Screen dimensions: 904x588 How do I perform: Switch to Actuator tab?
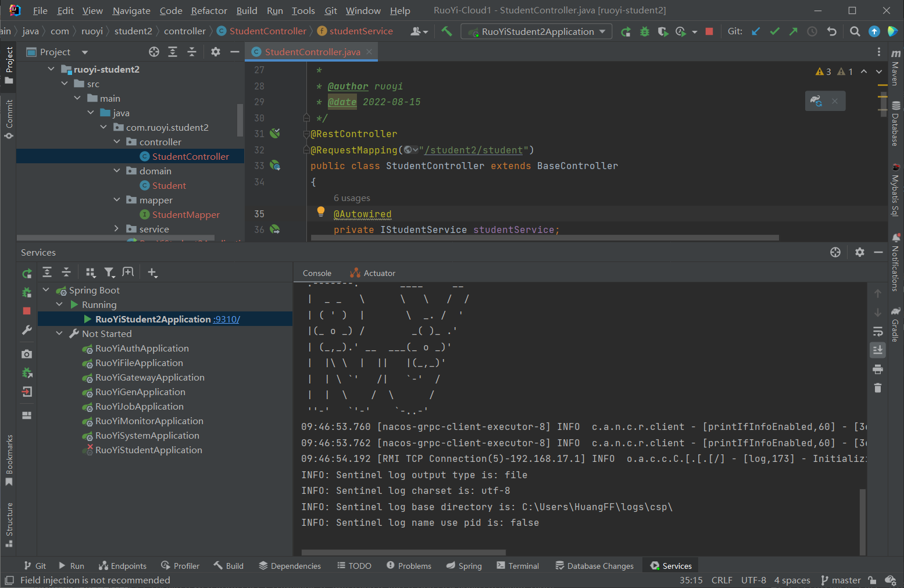(373, 273)
